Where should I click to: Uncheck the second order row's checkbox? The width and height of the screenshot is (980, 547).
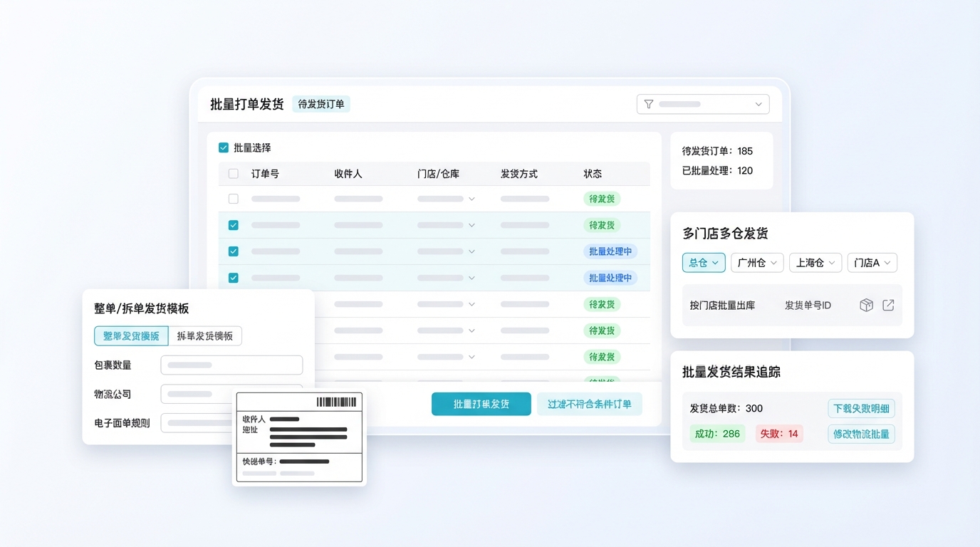pos(234,225)
